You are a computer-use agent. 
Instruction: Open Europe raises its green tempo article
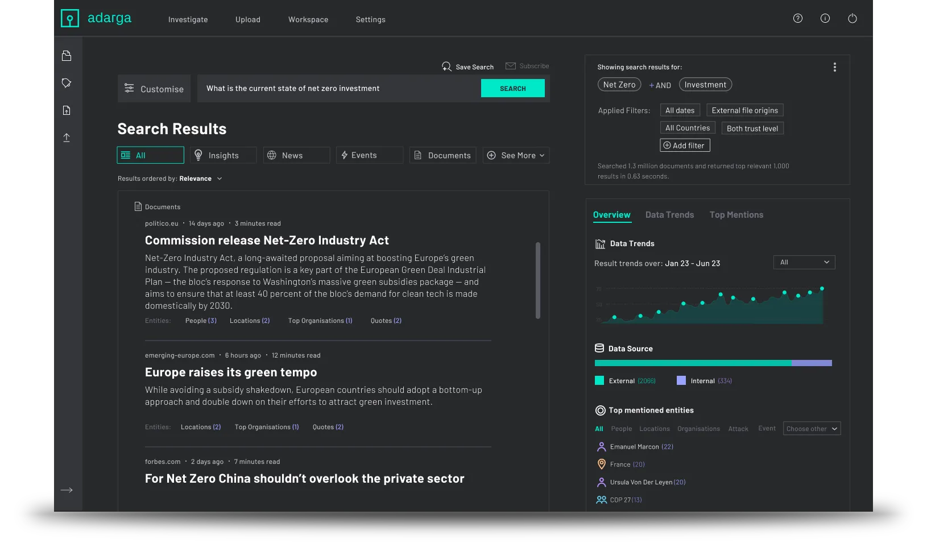pos(231,372)
